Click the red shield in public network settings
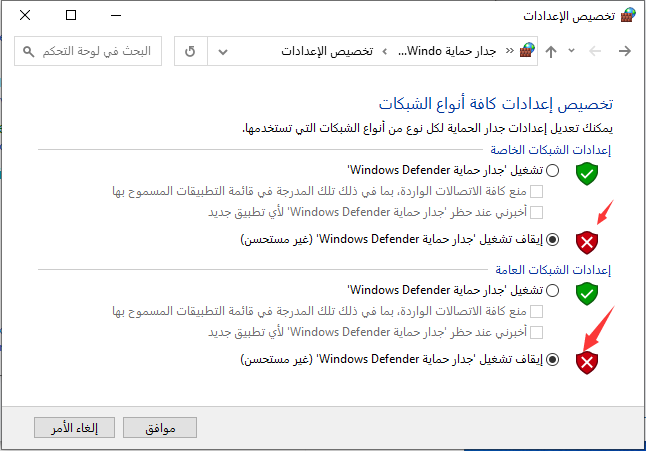The height and width of the screenshot is (451, 646). click(587, 363)
